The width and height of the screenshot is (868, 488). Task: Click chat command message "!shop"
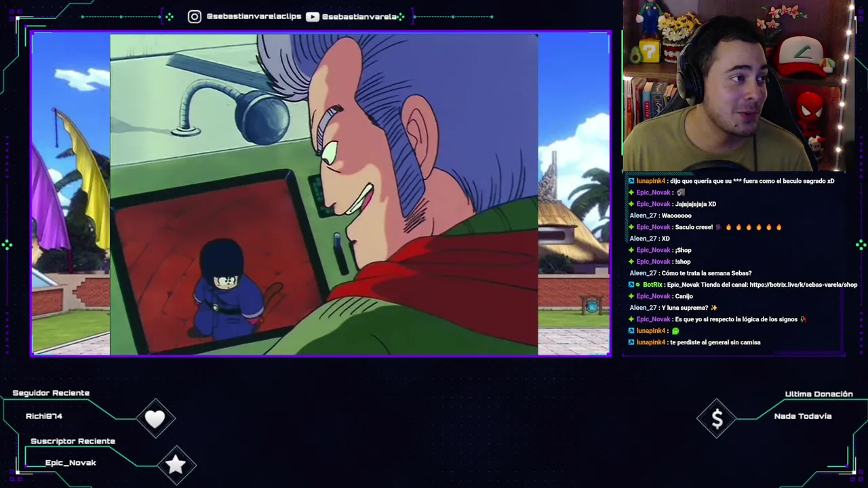click(x=683, y=262)
